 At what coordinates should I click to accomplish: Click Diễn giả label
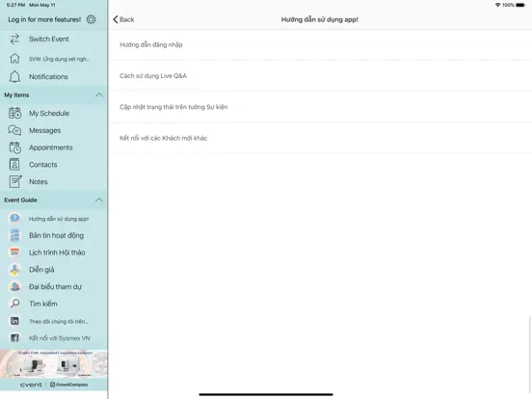pyautogui.click(x=41, y=270)
